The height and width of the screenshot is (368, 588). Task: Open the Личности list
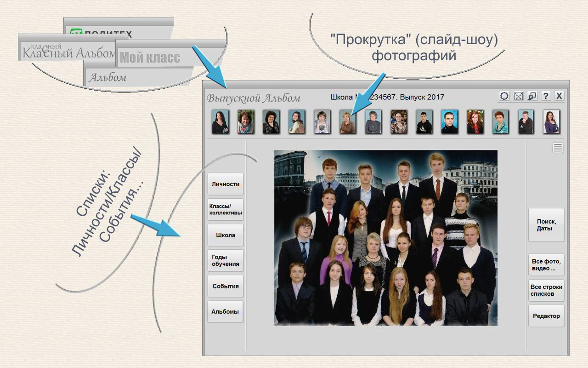[225, 184]
